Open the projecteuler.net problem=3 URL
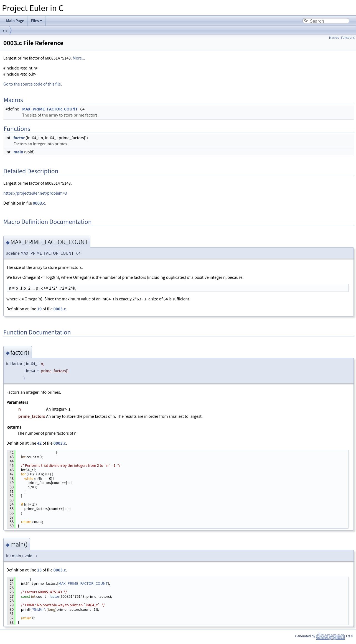 (35, 193)
